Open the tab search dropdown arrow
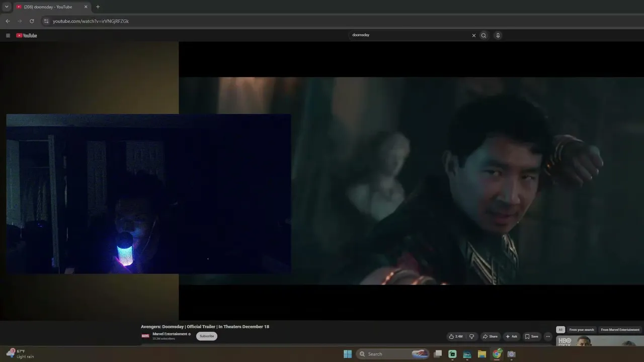Viewport: 644px width, 362px height. click(7, 7)
